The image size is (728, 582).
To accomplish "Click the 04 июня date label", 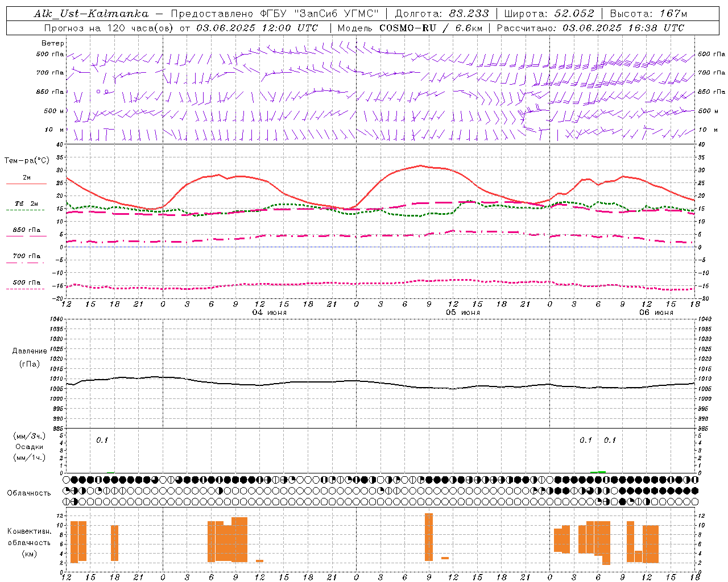I will (270, 312).
